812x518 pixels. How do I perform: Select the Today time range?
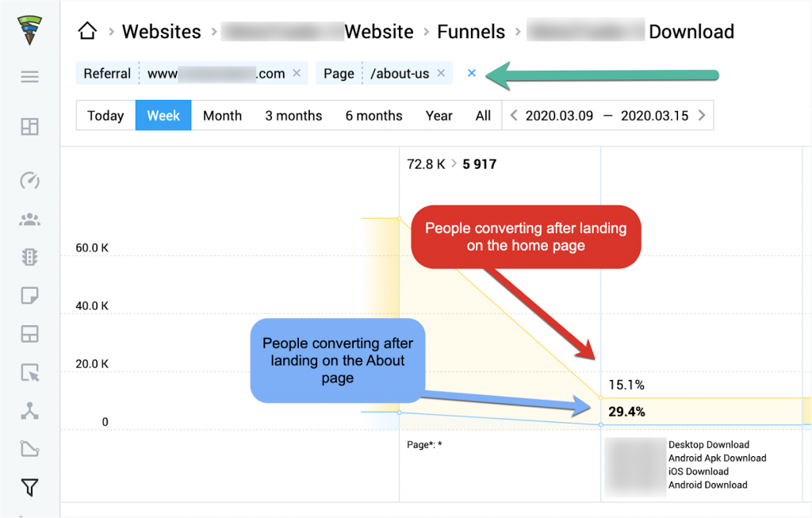[x=105, y=116]
